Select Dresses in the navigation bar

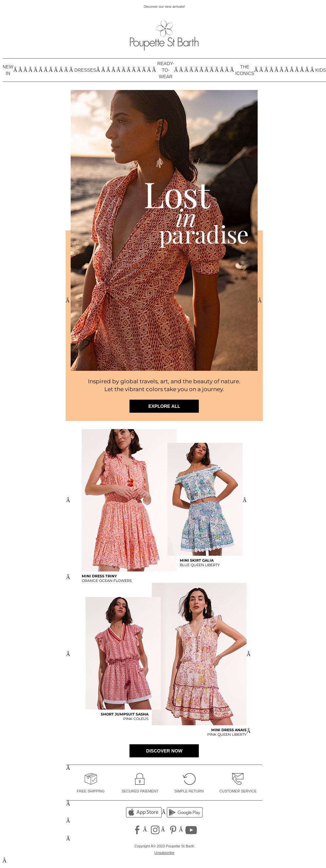click(85, 70)
